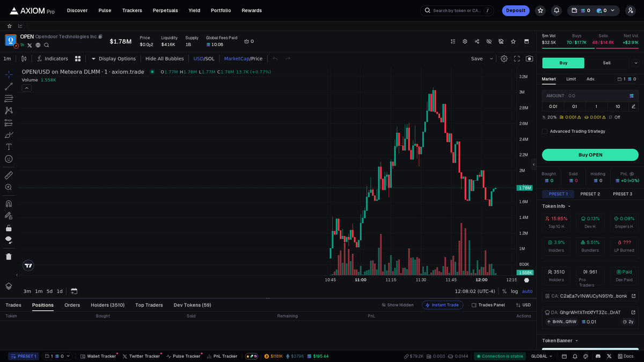Search the token with magnifier icon
Screen dimensions: 644x362
47,45
